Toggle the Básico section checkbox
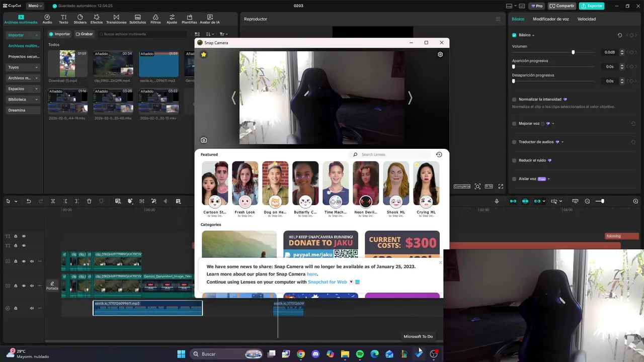The height and width of the screenshot is (362, 644). point(514,35)
